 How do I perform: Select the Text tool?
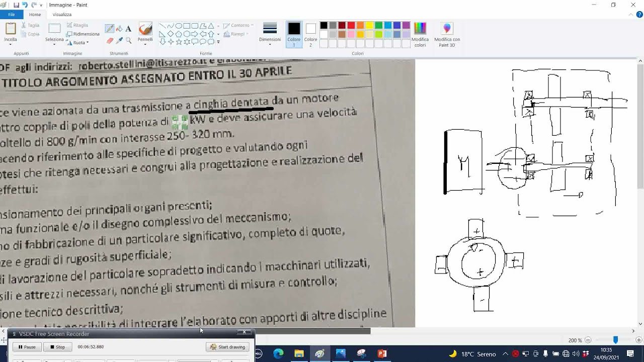point(128,29)
